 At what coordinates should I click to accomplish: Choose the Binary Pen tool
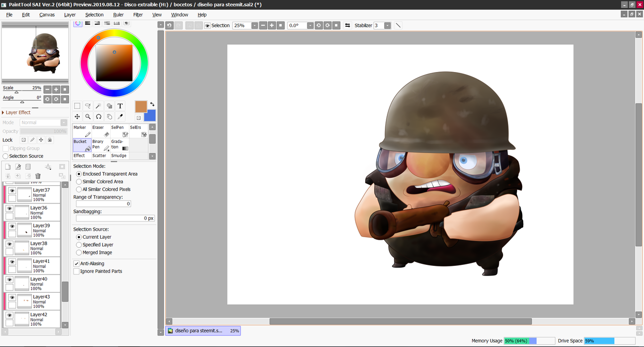101,145
